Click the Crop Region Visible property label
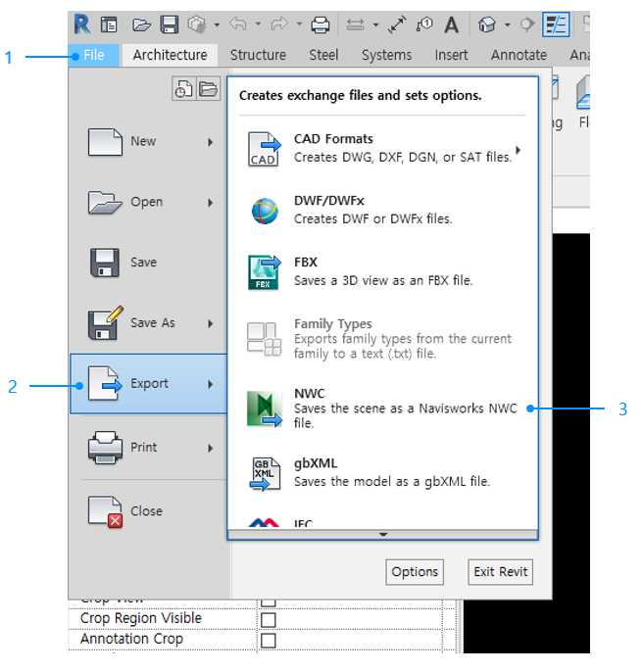643x672 pixels. [141, 618]
